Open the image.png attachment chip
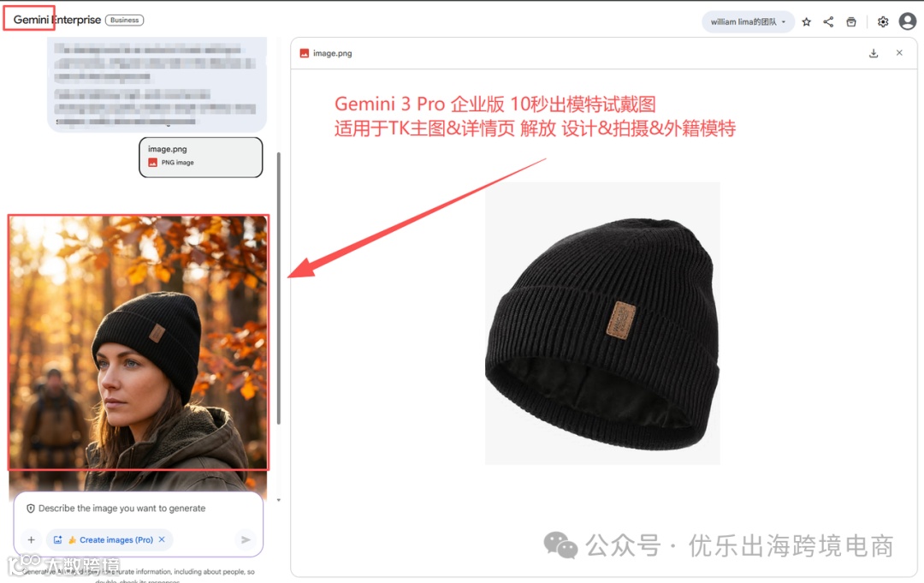Screen dimensions: 924x583 [200, 157]
